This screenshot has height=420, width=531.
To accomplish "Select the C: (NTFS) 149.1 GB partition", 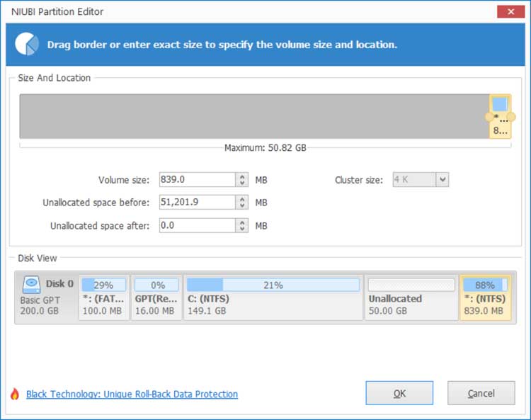I will pos(273,297).
